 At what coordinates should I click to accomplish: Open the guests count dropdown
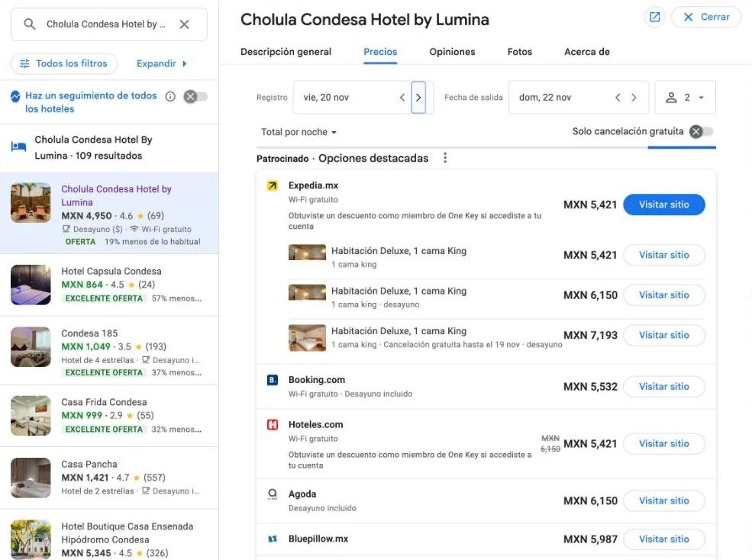[685, 98]
